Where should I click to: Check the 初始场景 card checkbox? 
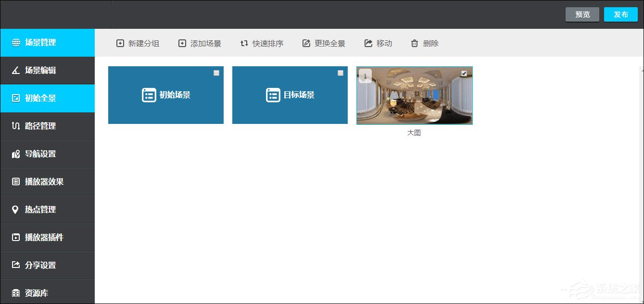(216, 73)
